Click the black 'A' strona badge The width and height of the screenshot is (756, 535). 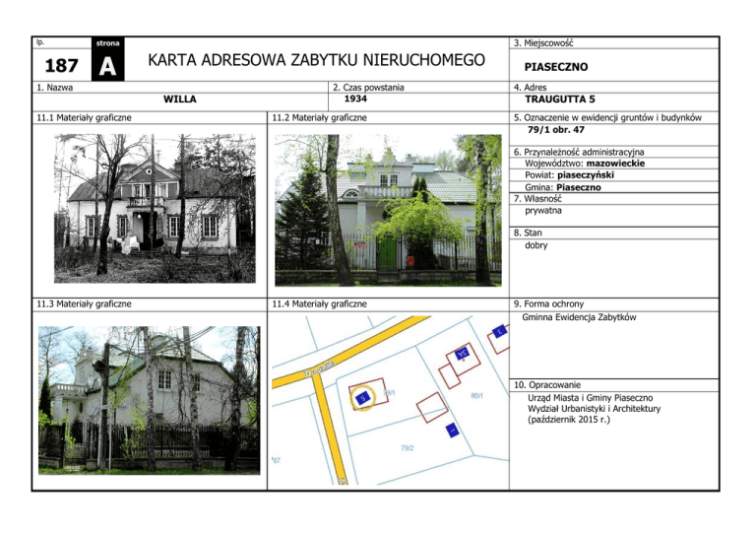[107, 65]
